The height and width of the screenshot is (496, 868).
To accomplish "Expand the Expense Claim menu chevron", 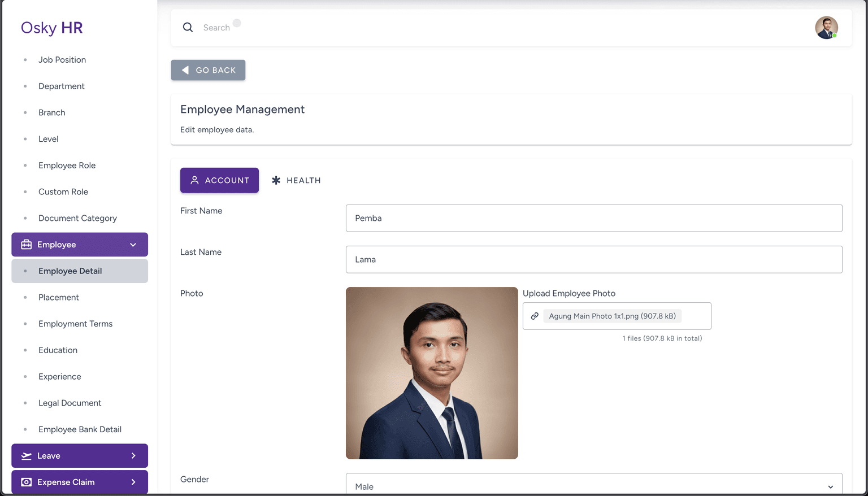I will [133, 482].
